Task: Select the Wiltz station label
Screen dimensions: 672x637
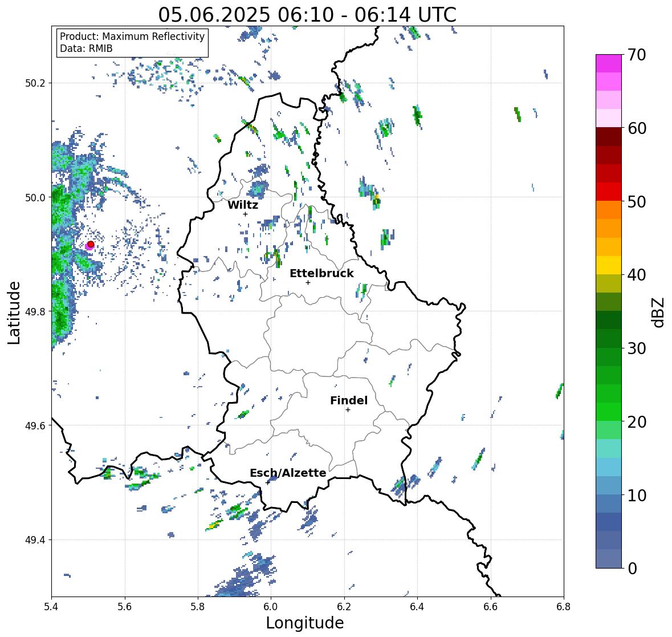Action: coord(243,205)
